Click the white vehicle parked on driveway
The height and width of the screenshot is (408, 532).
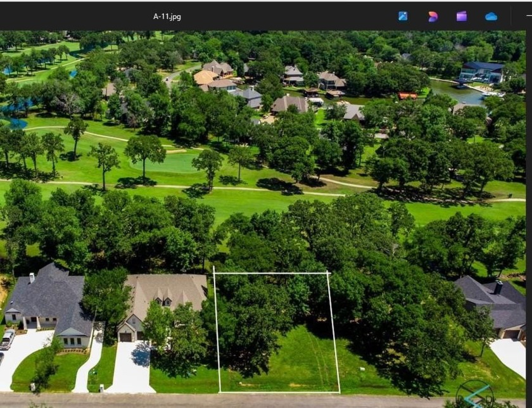(x=7, y=340)
